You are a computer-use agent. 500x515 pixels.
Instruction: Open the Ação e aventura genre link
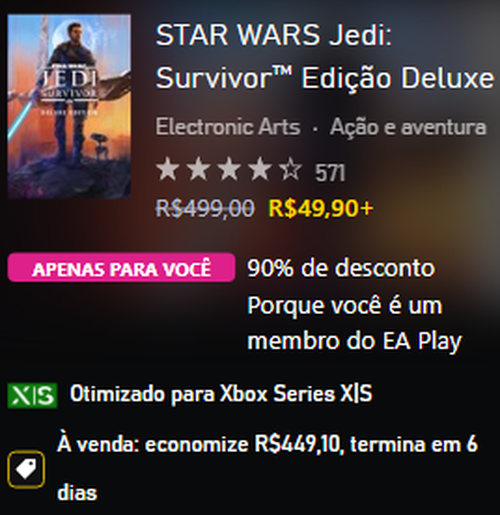click(x=408, y=127)
